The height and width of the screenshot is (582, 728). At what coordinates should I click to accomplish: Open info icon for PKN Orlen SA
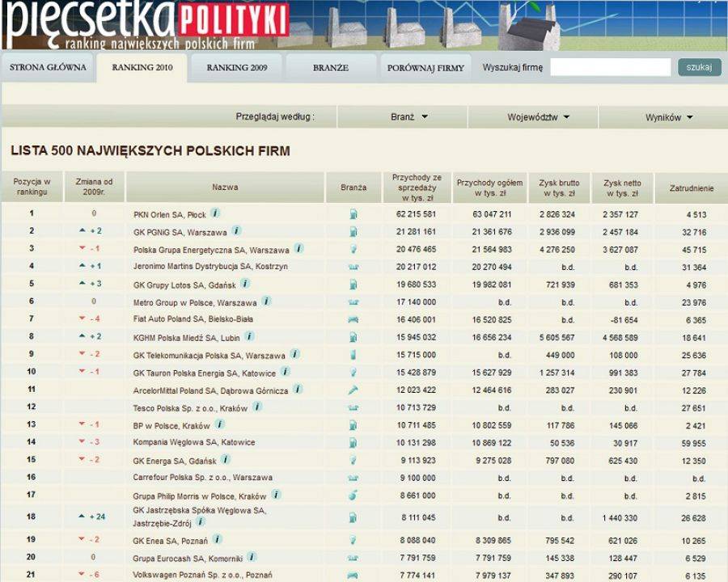click(215, 213)
